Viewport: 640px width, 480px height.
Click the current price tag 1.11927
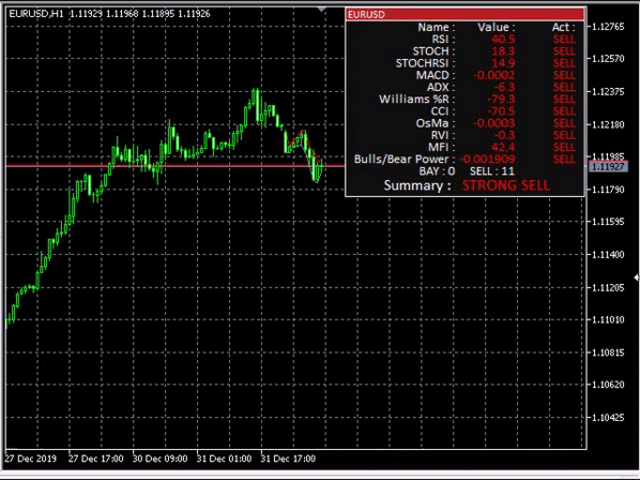click(608, 167)
